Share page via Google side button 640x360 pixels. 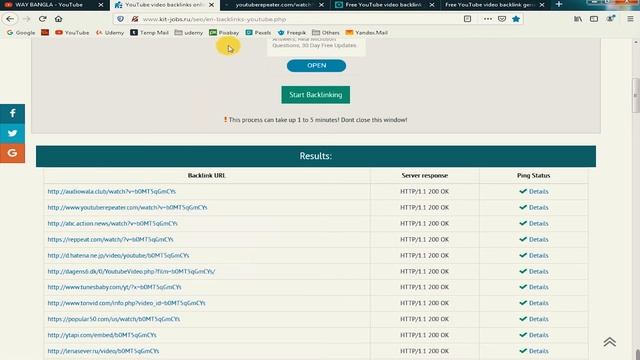[12, 153]
